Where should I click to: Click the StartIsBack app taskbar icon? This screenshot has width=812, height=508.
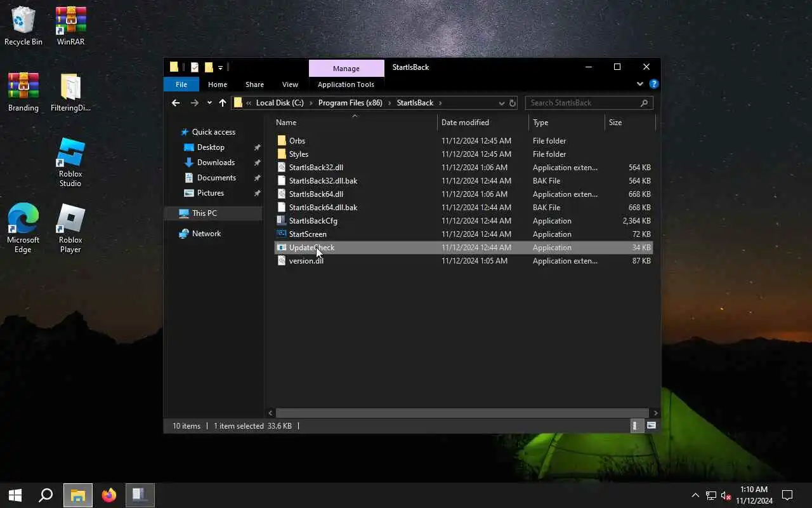click(x=140, y=495)
